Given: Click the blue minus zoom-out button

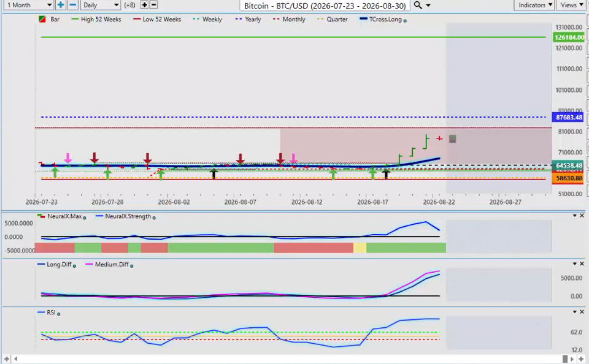Looking at the screenshot, I should click(x=73, y=5).
